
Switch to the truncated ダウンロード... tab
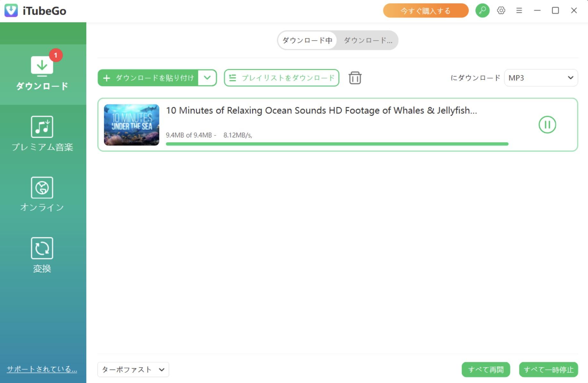[x=368, y=40]
